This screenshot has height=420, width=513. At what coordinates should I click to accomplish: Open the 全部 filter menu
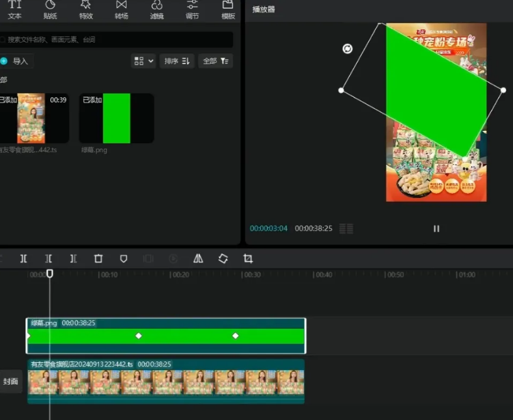pos(216,61)
